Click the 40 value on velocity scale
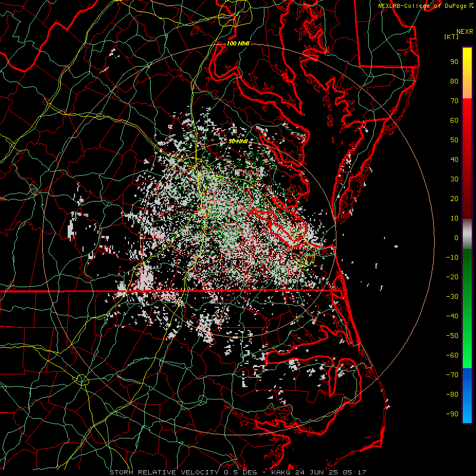Screen dimensions: 476x476 coord(454,159)
